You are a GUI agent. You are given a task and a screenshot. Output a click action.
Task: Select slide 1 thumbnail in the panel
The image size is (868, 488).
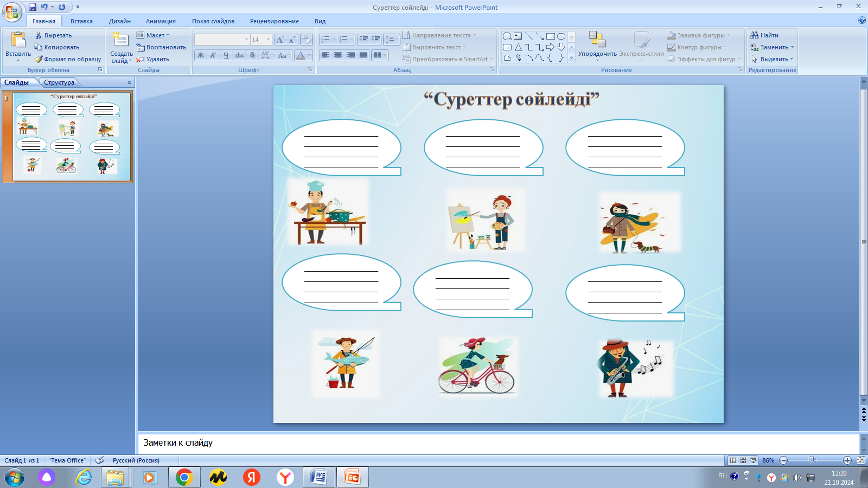tap(72, 136)
